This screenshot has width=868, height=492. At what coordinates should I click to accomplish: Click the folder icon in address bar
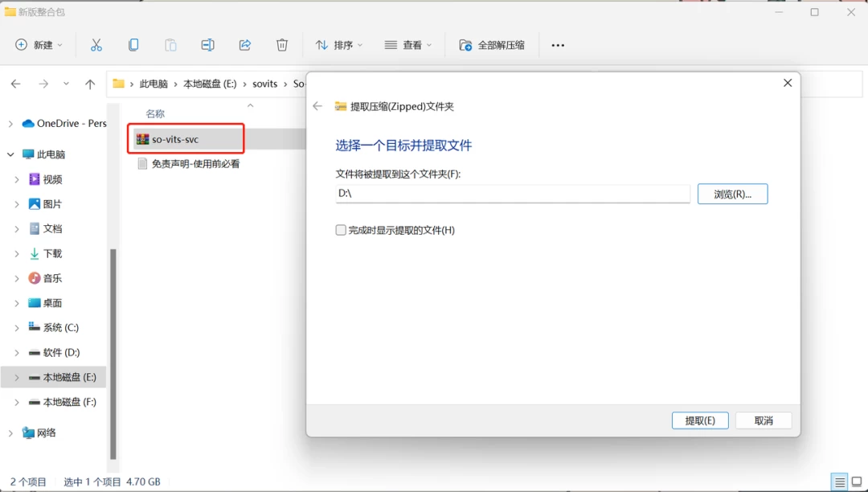pyautogui.click(x=118, y=84)
